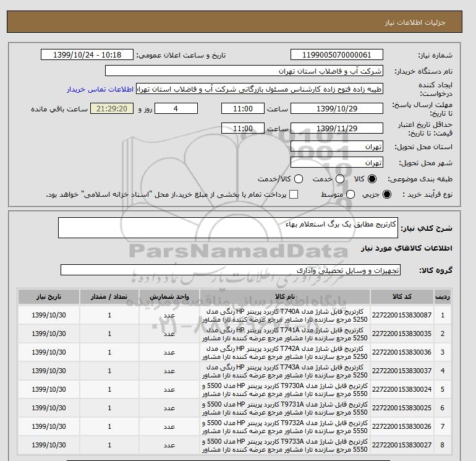Click the remaining days field showing 4
This screenshot has width=476, height=461.
[x=176, y=109]
